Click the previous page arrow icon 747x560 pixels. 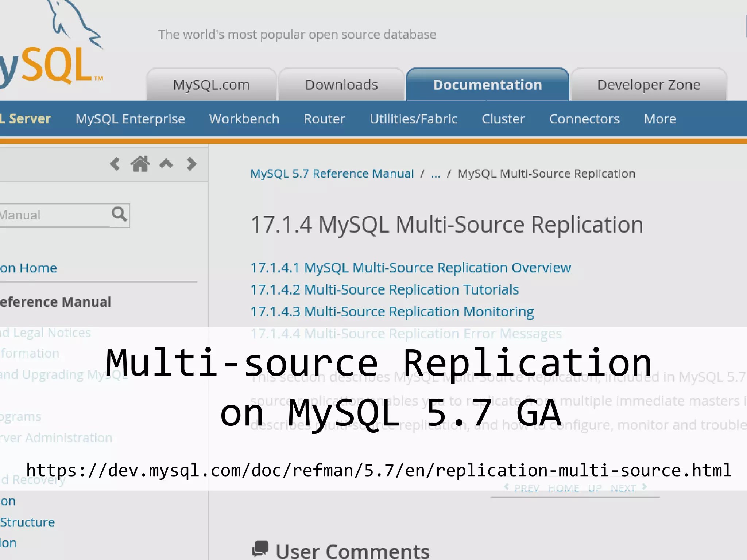pos(115,164)
